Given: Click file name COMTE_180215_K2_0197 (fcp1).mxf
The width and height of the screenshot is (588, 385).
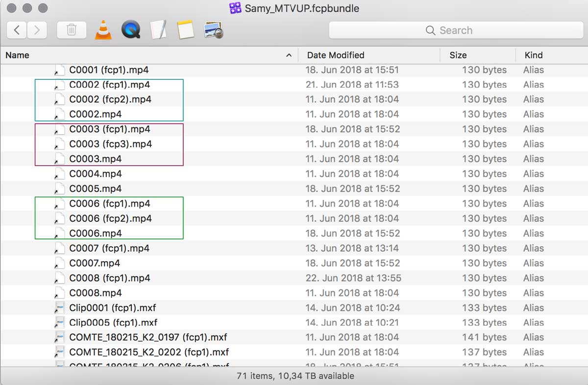Looking at the screenshot, I should 148,337.
